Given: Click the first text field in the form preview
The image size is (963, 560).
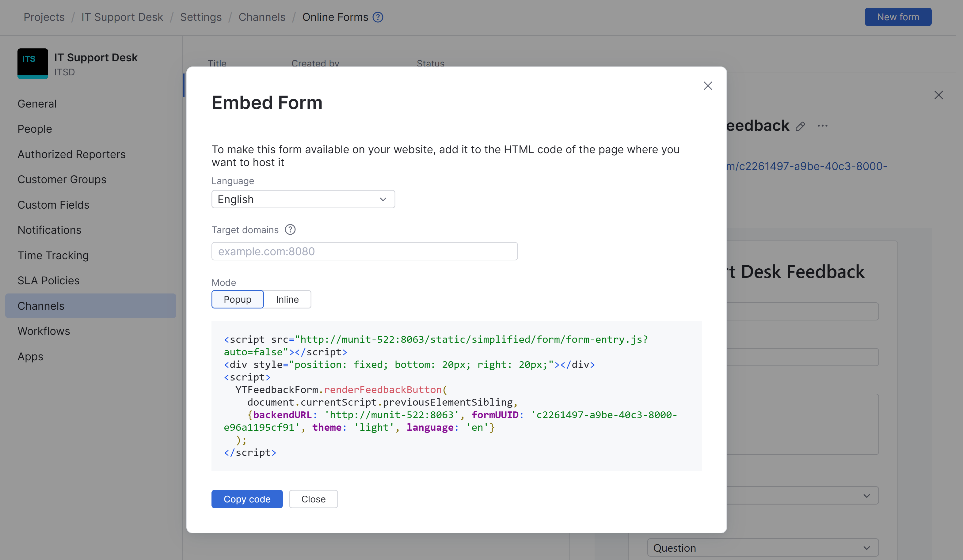Looking at the screenshot, I should 802,311.
